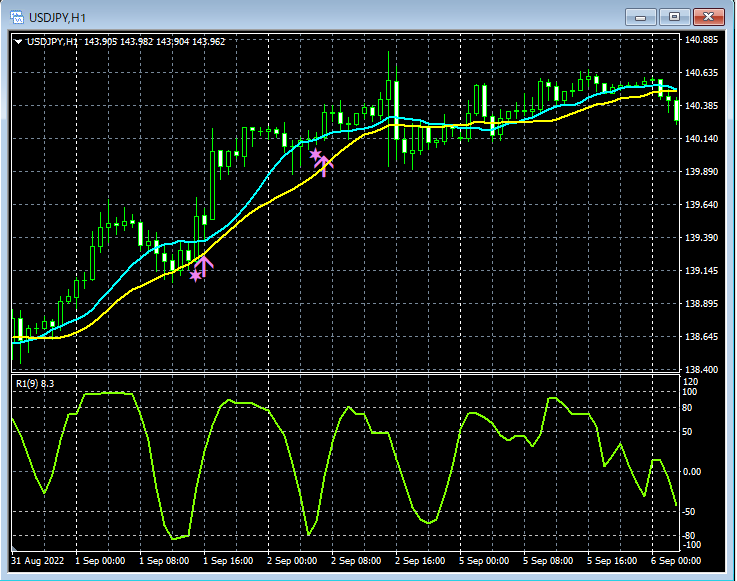This screenshot has height=581, width=737.
Task: Click the 139.890 price scale label
Action: [x=701, y=171]
